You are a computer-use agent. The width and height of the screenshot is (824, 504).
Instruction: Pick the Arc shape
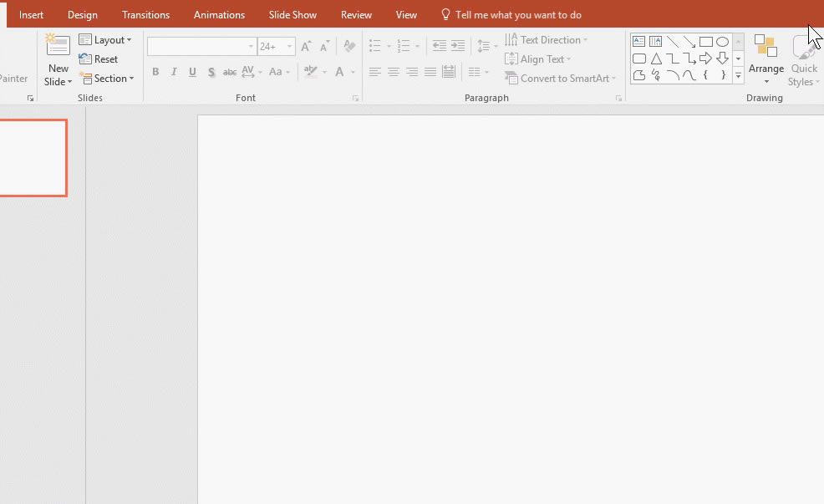point(672,75)
